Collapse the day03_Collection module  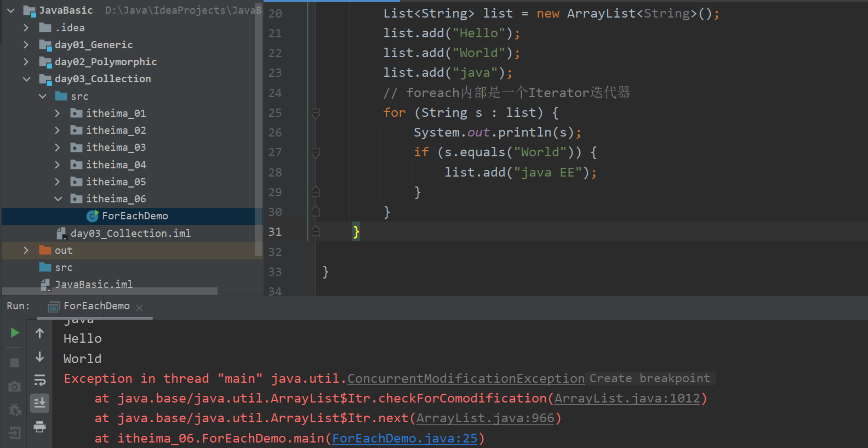(26, 79)
